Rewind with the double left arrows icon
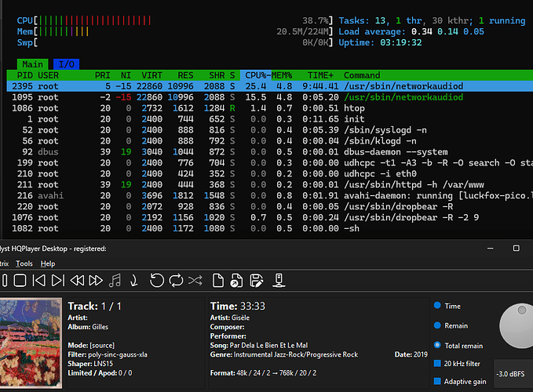533x392 pixels. (77, 281)
